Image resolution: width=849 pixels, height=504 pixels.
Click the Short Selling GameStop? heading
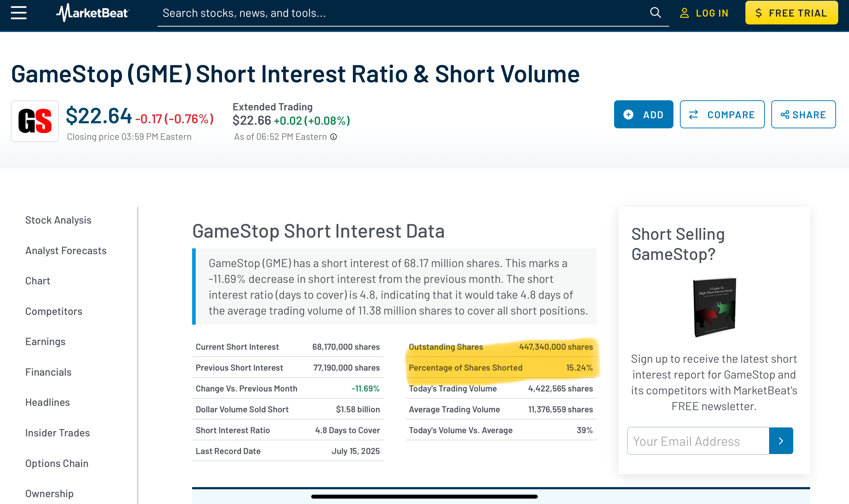point(678,244)
